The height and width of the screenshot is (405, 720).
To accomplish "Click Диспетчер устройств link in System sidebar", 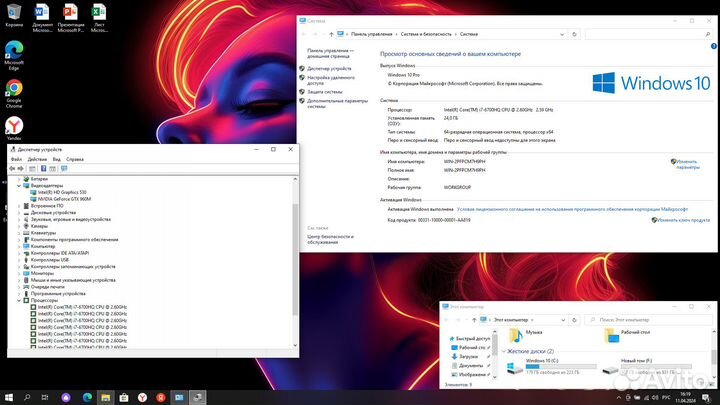I will point(329,68).
